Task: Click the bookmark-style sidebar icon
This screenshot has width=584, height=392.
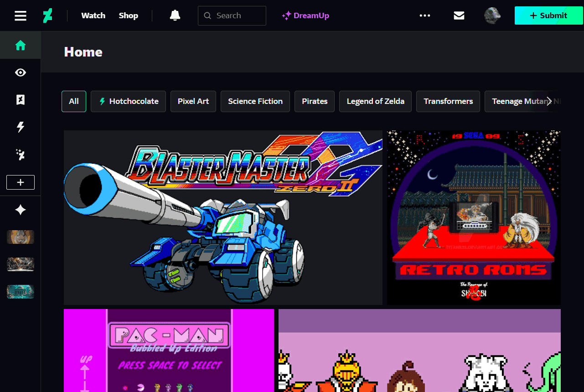Action: coord(21,100)
